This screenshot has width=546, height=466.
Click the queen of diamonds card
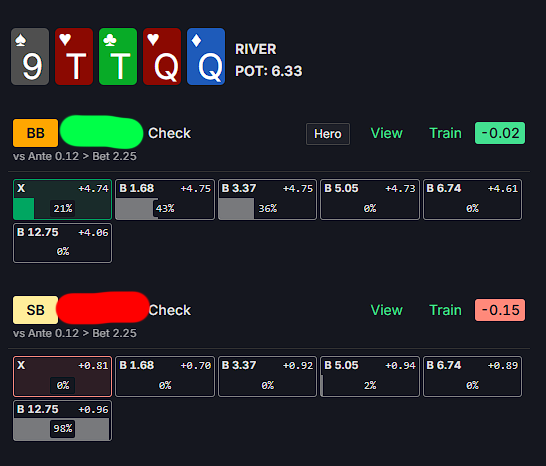(x=206, y=56)
